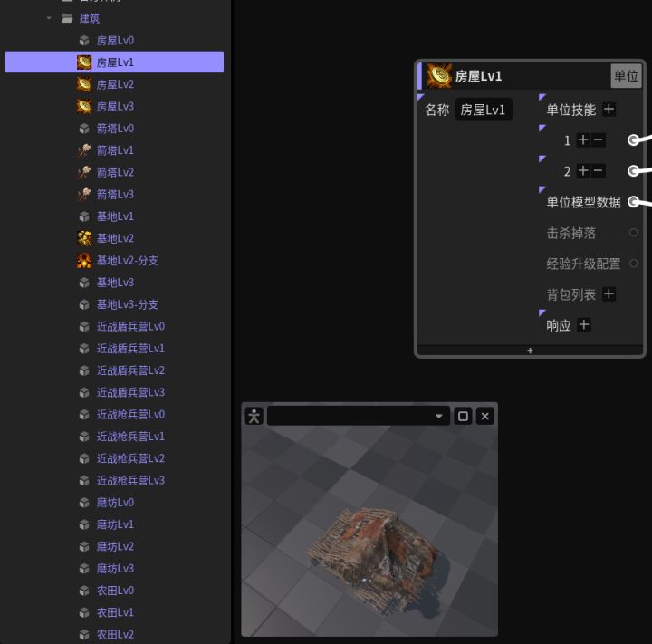
Task: Click the 单位技能 label in node
Action: pos(570,110)
